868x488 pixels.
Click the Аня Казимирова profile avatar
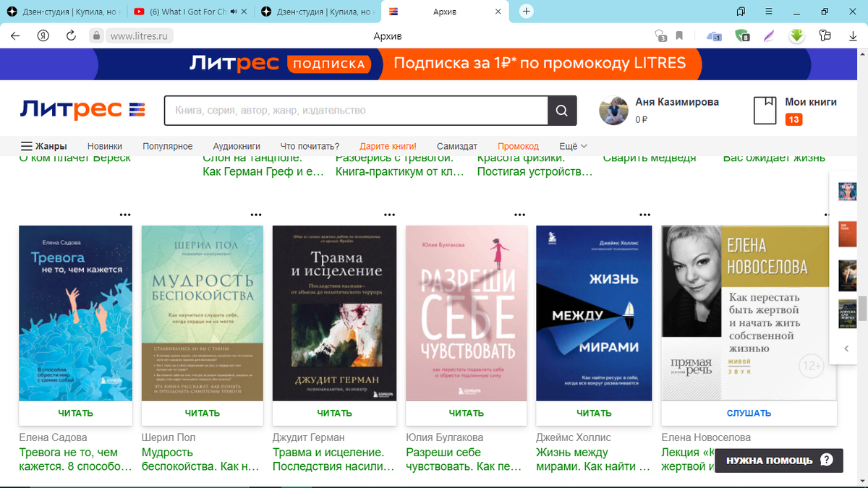coord(613,110)
